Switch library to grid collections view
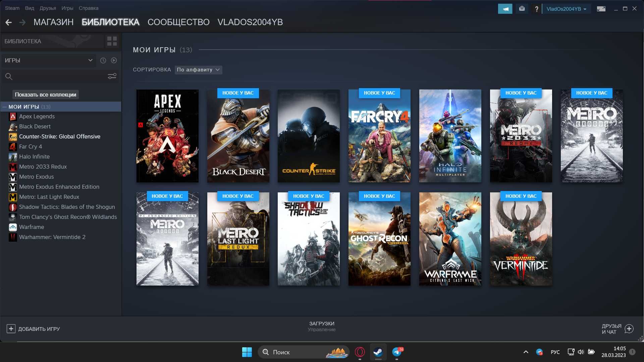Image resolution: width=644 pixels, height=362 pixels. (112, 41)
